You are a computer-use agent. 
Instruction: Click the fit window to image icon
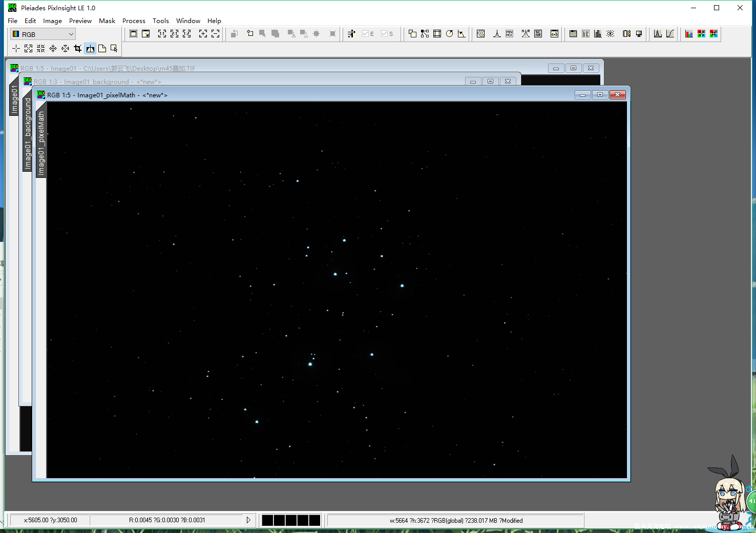point(134,34)
